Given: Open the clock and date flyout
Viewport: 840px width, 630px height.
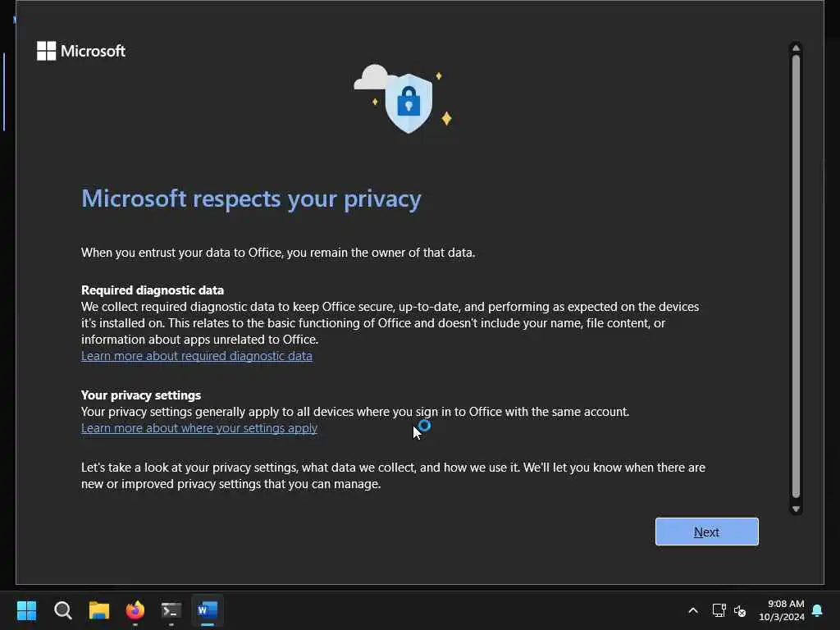Looking at the screenshot, I should (x=780, y=610).
